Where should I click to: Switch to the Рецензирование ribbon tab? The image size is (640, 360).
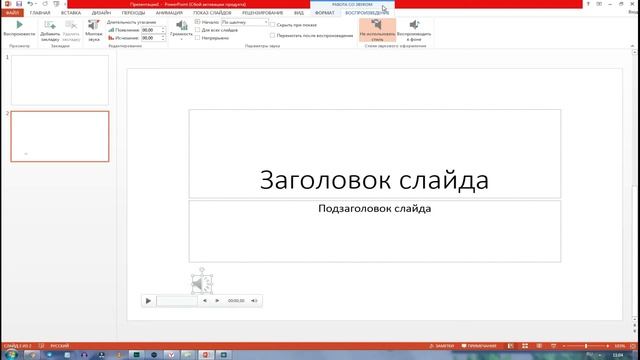click(262, 13)
